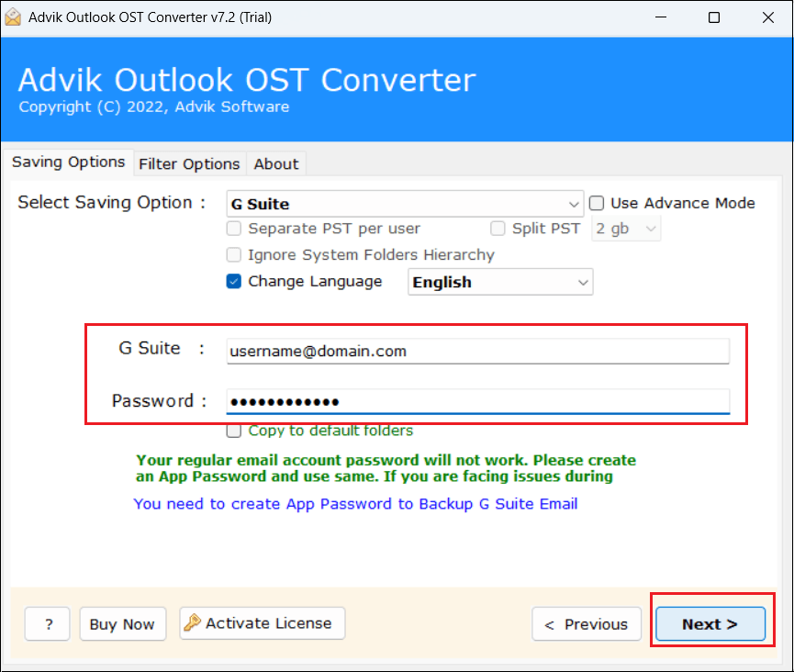794x672 pixels.
Task: Click the G Suite username email field
Action: pyautogui.click(x=477, y=351)
